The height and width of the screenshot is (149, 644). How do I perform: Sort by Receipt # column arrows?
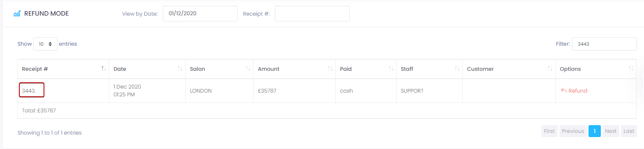point(104,69)
